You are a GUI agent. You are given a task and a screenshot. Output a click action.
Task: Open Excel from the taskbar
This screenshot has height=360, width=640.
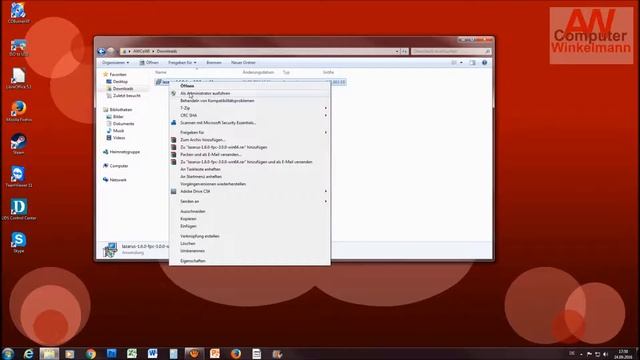pyautogui.click(x=132, y=353)
